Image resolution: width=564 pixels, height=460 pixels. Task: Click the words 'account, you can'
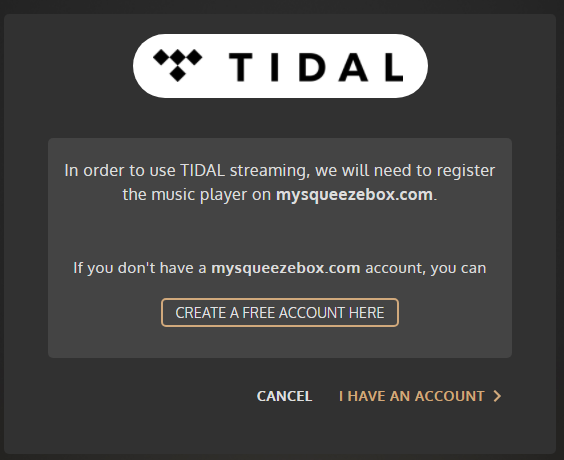coord(426,268)
